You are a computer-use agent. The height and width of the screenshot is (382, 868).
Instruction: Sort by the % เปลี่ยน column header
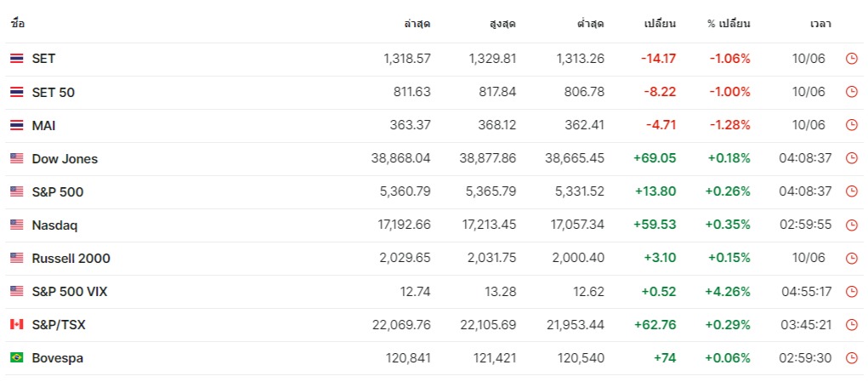pos(729,24)
